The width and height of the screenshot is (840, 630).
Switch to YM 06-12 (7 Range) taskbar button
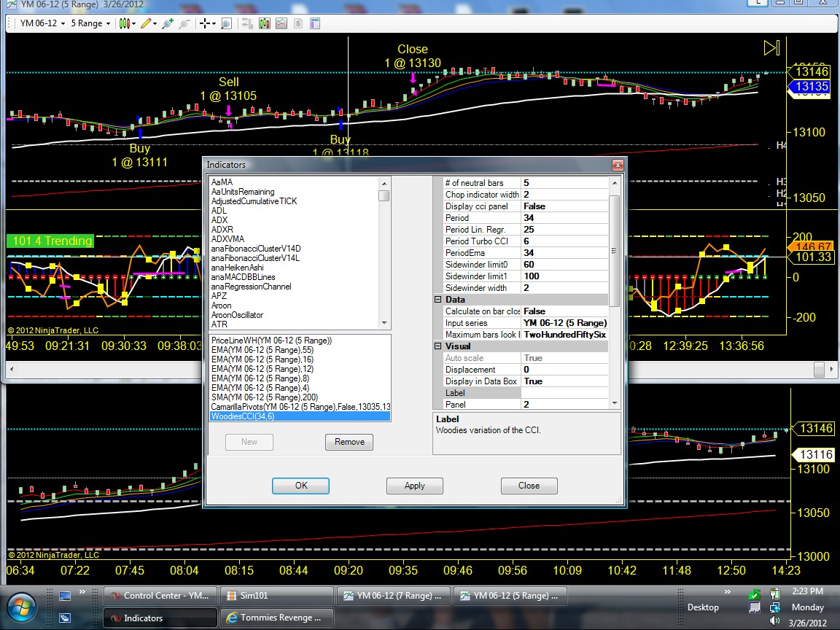[393, 596]
